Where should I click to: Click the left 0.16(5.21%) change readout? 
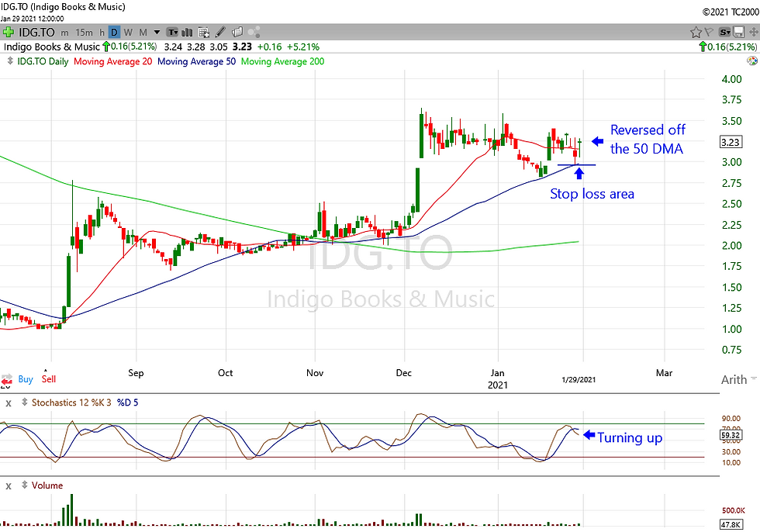(130, 47)
